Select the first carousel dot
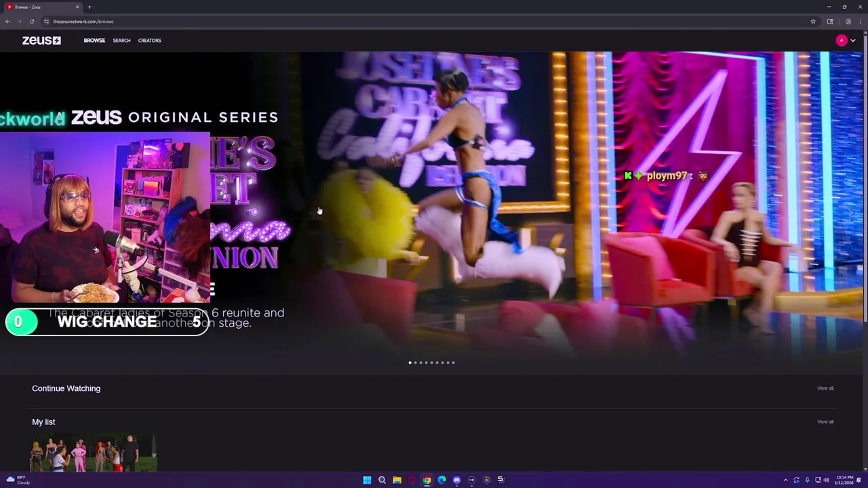868x488 pixels. tap(410, 363)
